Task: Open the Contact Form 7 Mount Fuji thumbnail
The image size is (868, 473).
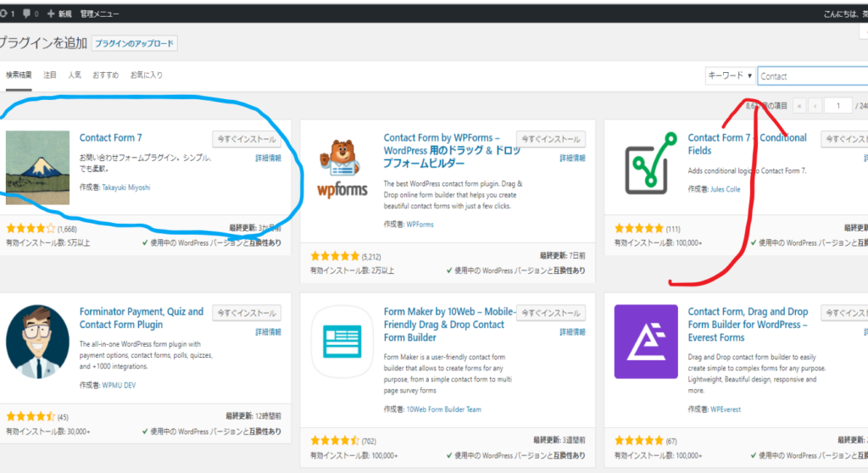Action: click(37, 168)
